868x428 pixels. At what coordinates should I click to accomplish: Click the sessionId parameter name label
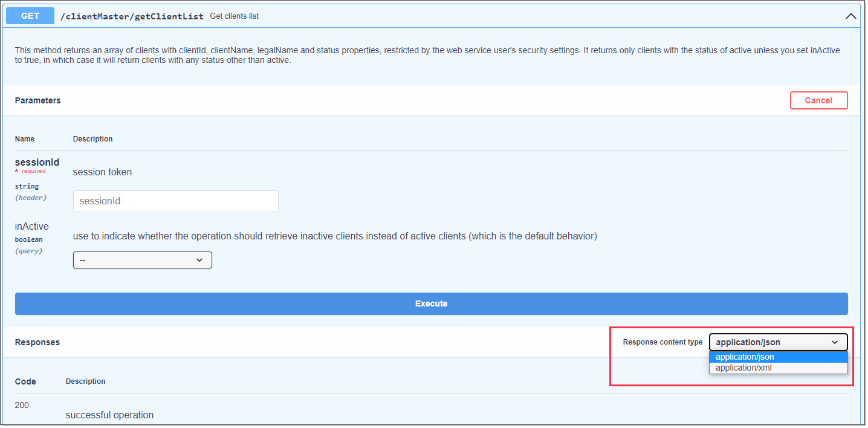37,162
